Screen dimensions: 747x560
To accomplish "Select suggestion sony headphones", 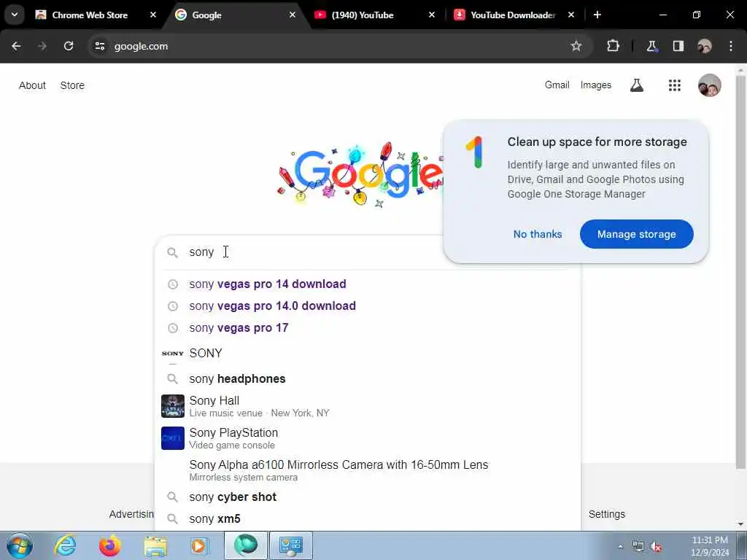I will 368,378.
